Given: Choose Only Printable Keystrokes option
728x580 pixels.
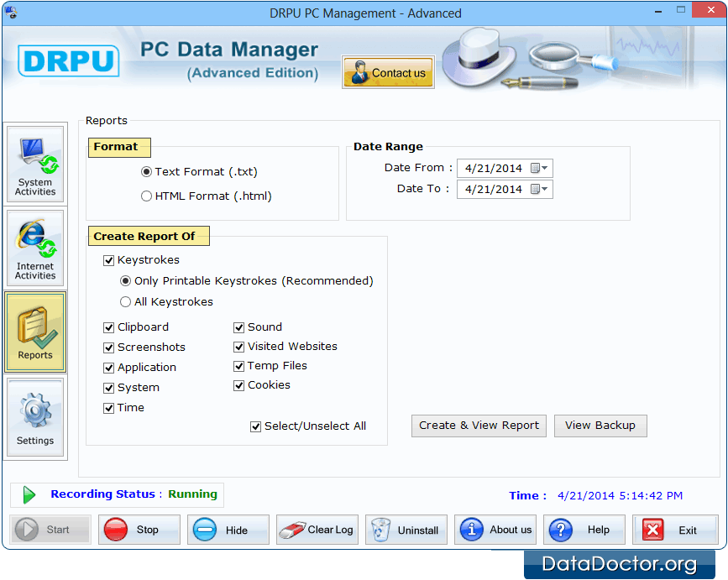Looking at the screenshot, I should pyautogui.click(x=125, y=280).
